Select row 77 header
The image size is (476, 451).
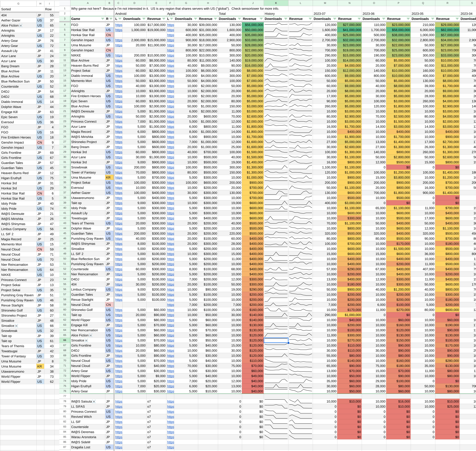(65, 396)
